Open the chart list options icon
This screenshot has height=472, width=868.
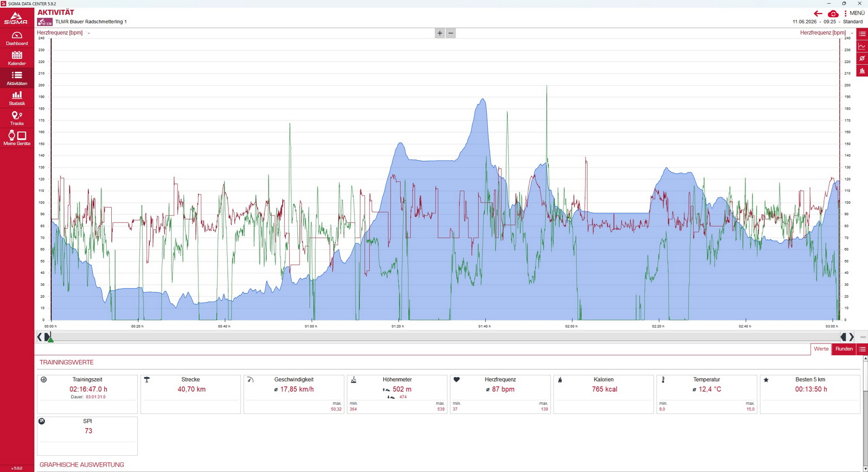click(x=862, y=34)
